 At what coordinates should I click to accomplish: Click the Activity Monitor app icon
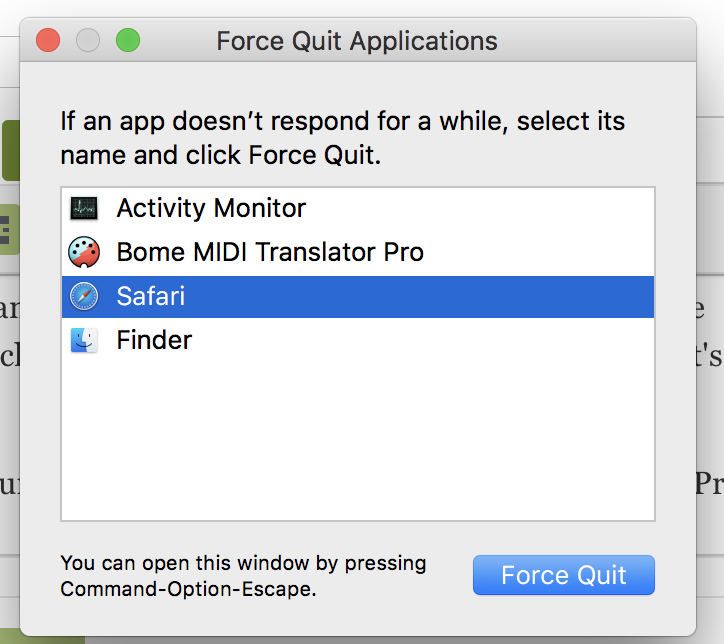coord(84,209)
